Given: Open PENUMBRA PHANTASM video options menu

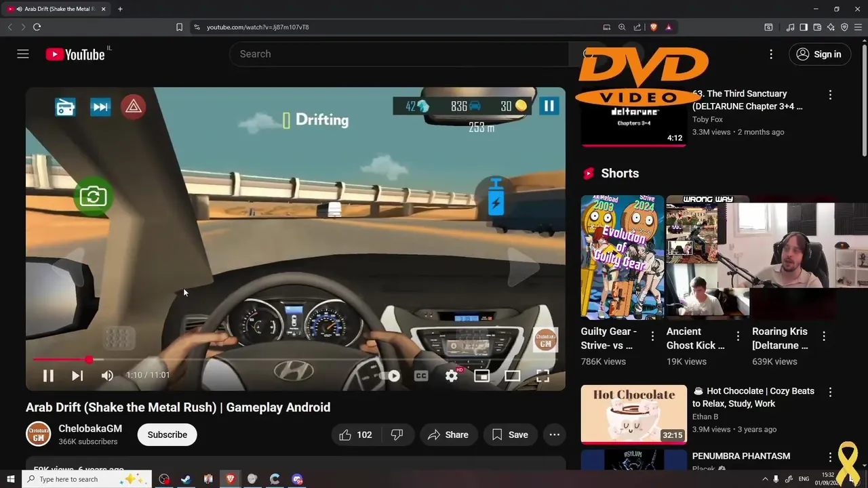Looking at the screenshot, I should pos(830,457).
